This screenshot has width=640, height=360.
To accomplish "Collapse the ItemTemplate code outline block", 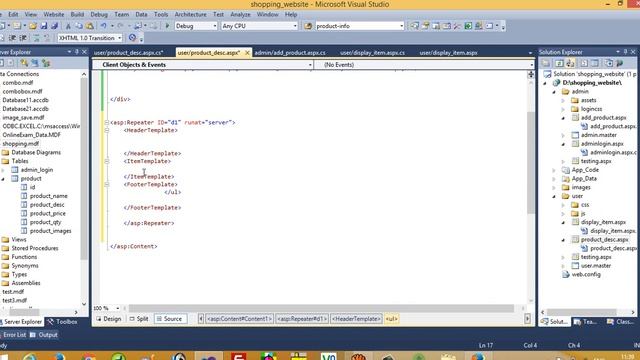I will coord(107,161).
